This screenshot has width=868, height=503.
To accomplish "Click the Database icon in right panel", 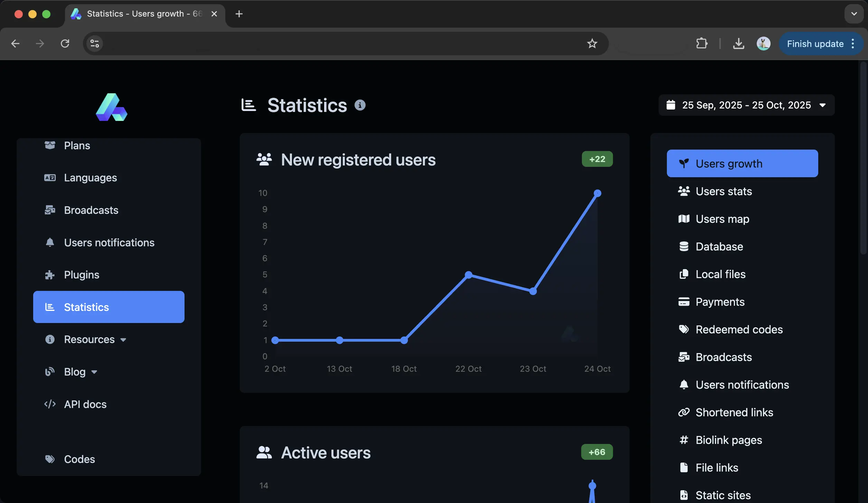I will [x=685, y=246].
